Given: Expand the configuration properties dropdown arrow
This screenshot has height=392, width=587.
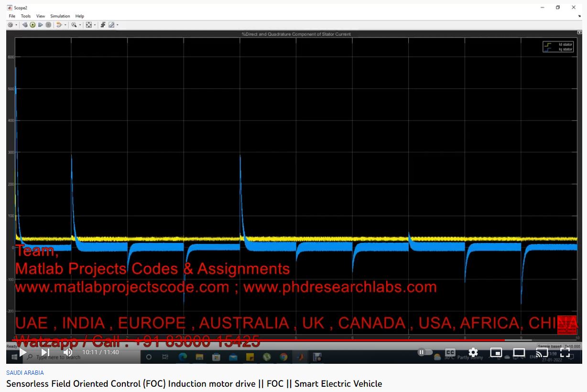Looking at the screenshot, I should point(16,25).
